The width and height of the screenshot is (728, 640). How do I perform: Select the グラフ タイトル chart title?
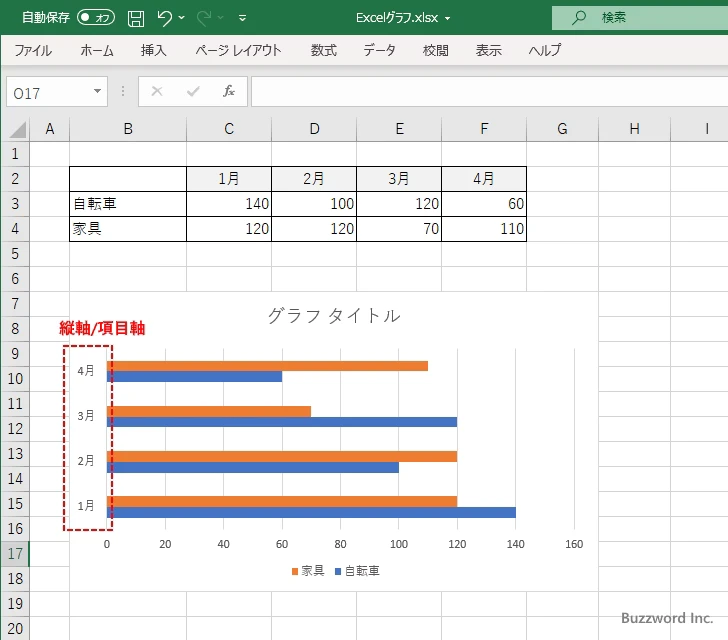coord(334,316)
